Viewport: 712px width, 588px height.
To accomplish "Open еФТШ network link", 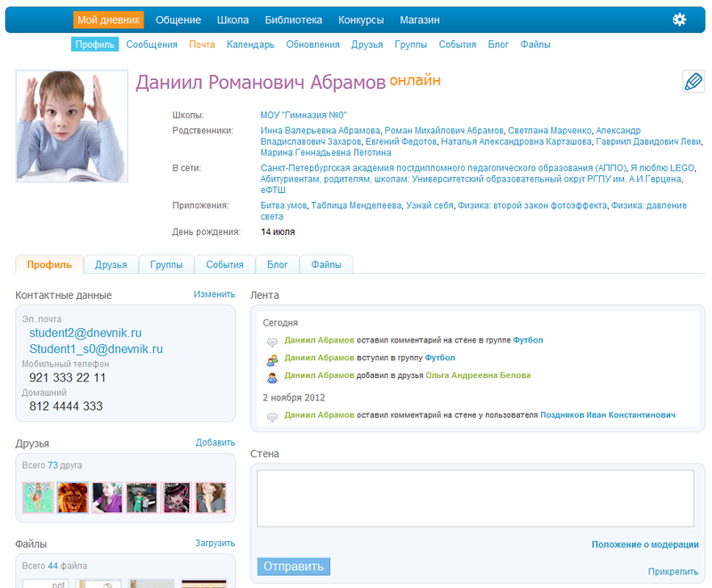I will [x=273, y=189].
